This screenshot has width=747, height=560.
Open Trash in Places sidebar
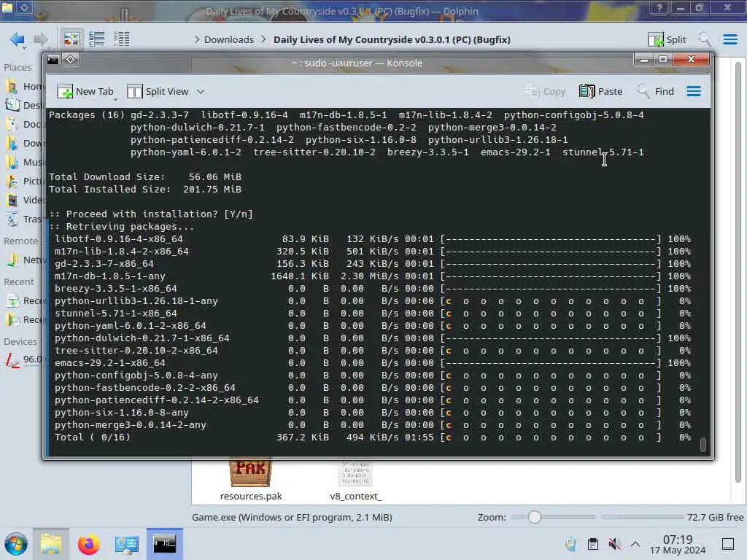[24, 219]
